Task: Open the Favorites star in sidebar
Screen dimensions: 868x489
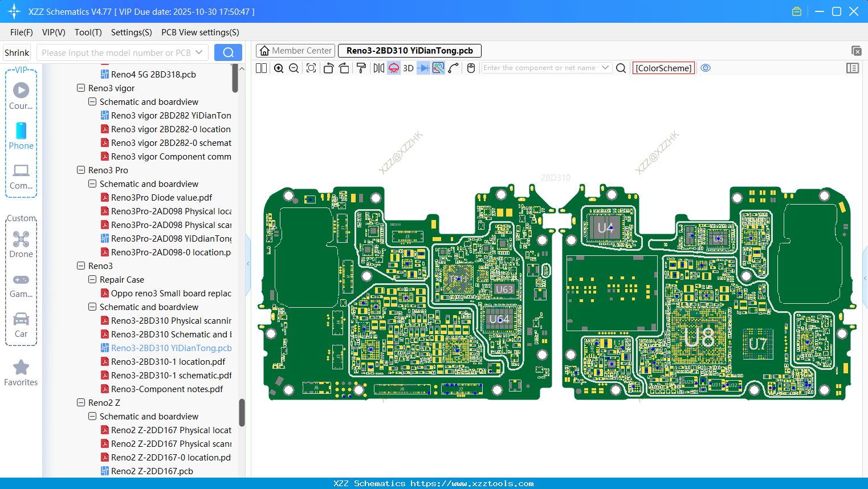Action: pyautogui.click(x=21, y=373)
